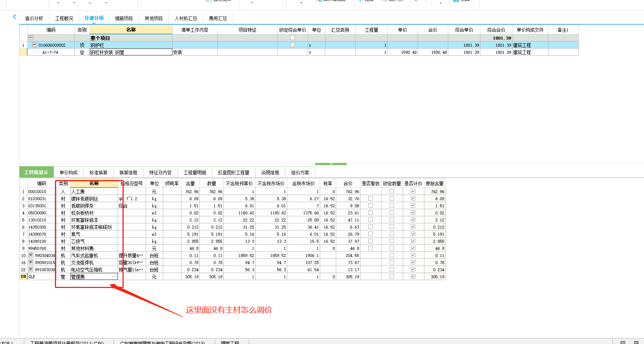The width and height of the screenshot is (644, 344).
Task: Select the 其他材料费 row name
Action: click(x=82, y=248)
